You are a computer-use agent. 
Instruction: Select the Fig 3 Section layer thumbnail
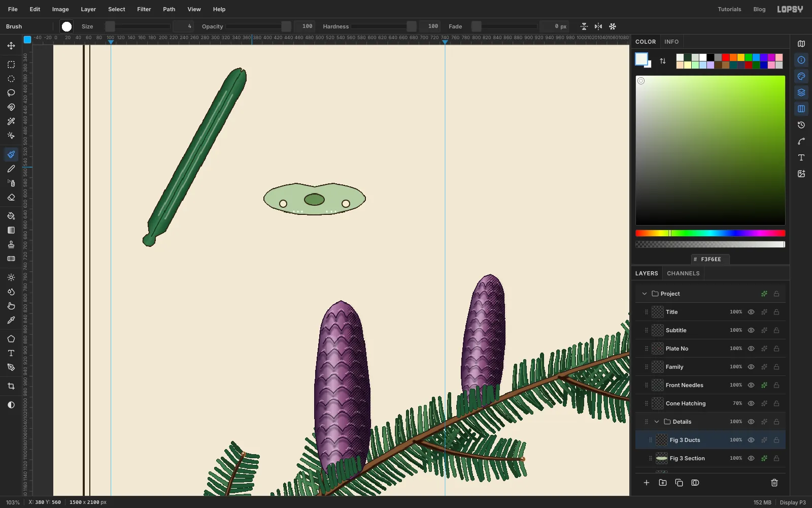662,458
